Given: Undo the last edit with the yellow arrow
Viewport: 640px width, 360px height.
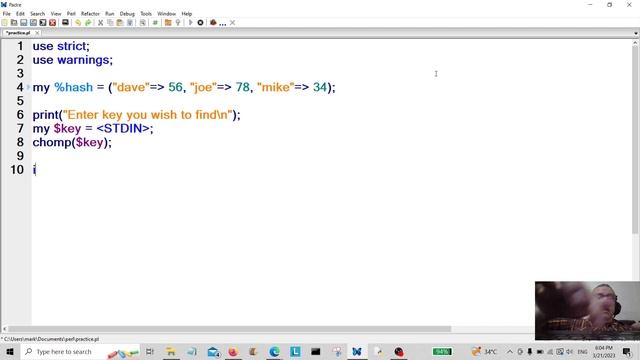Looking at the screenshot, I should point(78,23).
